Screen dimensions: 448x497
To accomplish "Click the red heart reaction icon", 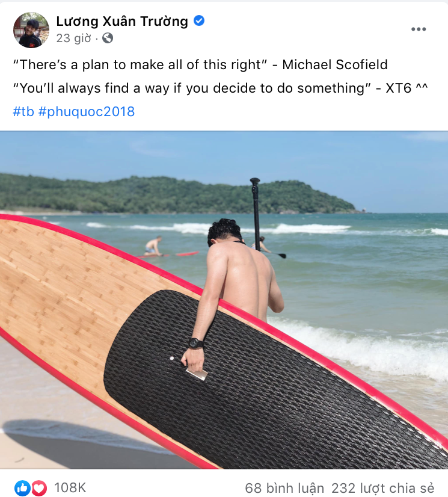I will (x=39, y=488).
